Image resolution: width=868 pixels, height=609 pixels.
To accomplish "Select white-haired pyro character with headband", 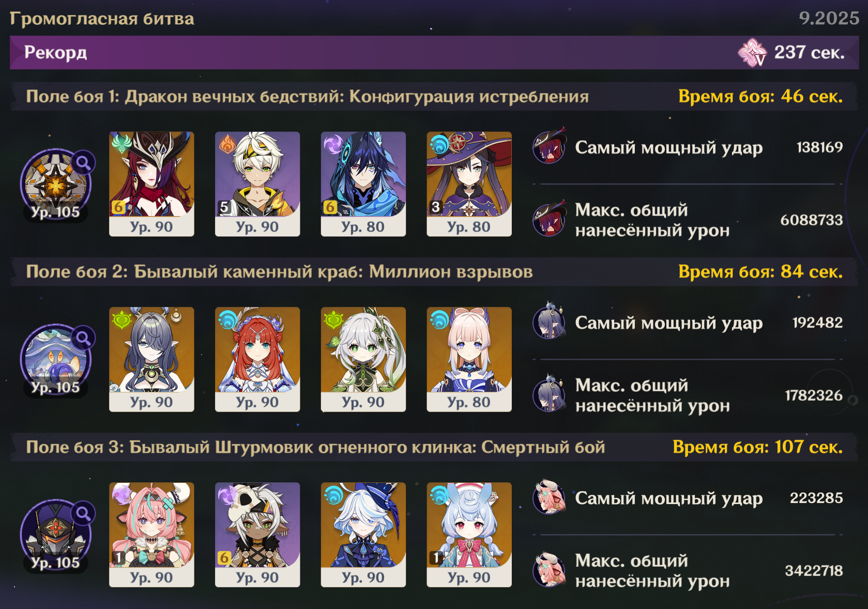I will pyautogui.click(x=257, y=184).
